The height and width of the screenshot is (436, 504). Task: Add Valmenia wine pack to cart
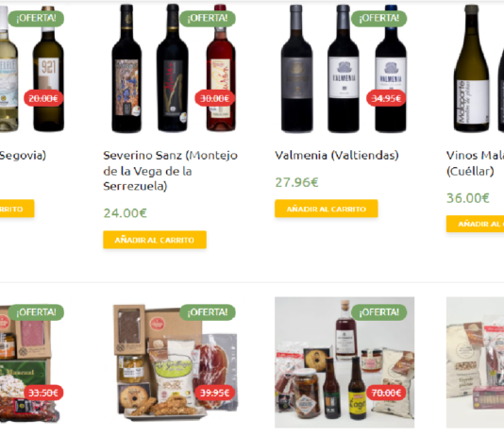click(327, 209)
